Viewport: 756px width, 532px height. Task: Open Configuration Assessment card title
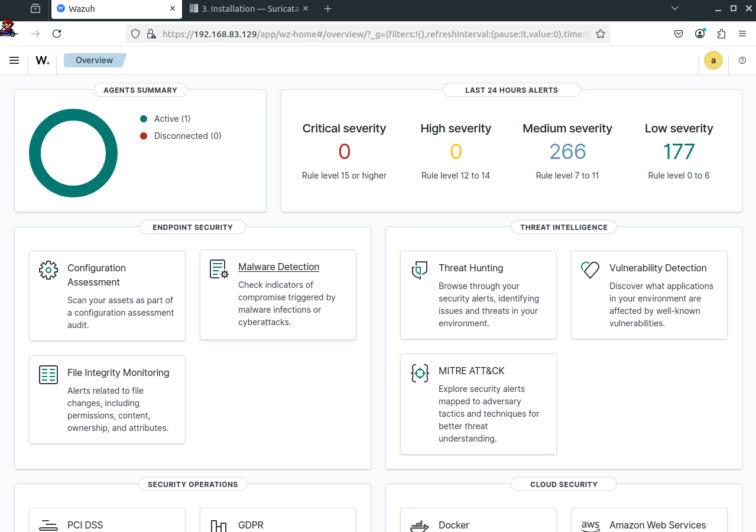[97, 275]
